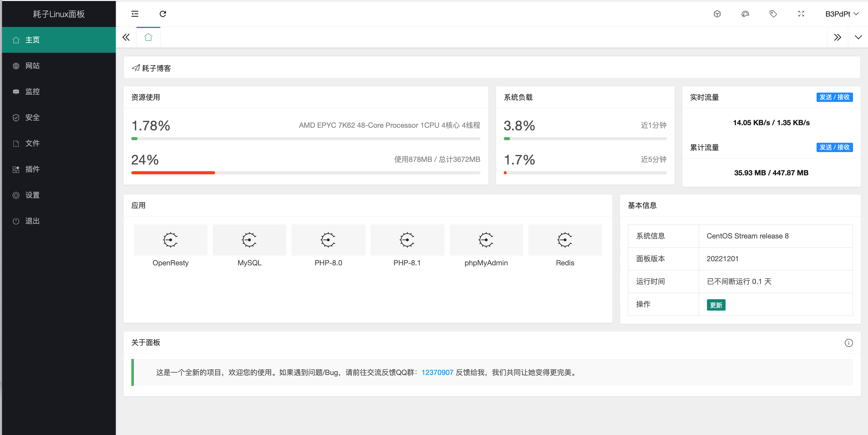Open the PHP-8.1 app icon
868x435 pixels.
[407, 240]
